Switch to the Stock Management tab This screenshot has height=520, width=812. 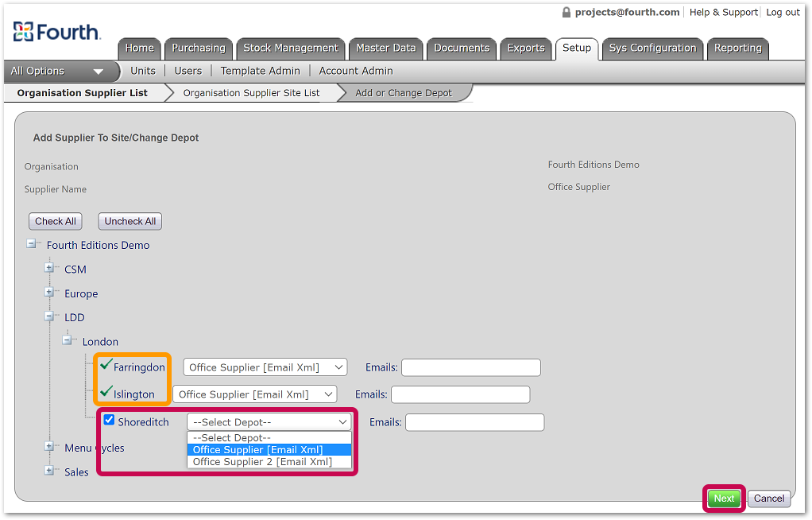[291, 49]
